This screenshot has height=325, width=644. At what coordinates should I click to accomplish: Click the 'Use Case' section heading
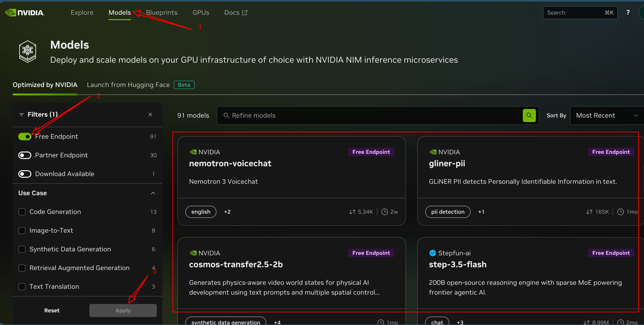[33, 193]
